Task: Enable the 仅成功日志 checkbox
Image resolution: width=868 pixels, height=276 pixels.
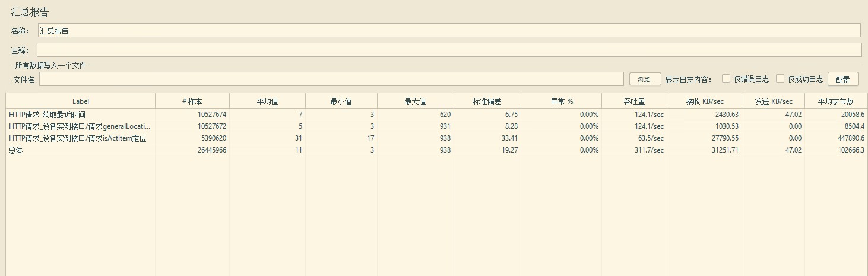Action: (x=780, y=78)
